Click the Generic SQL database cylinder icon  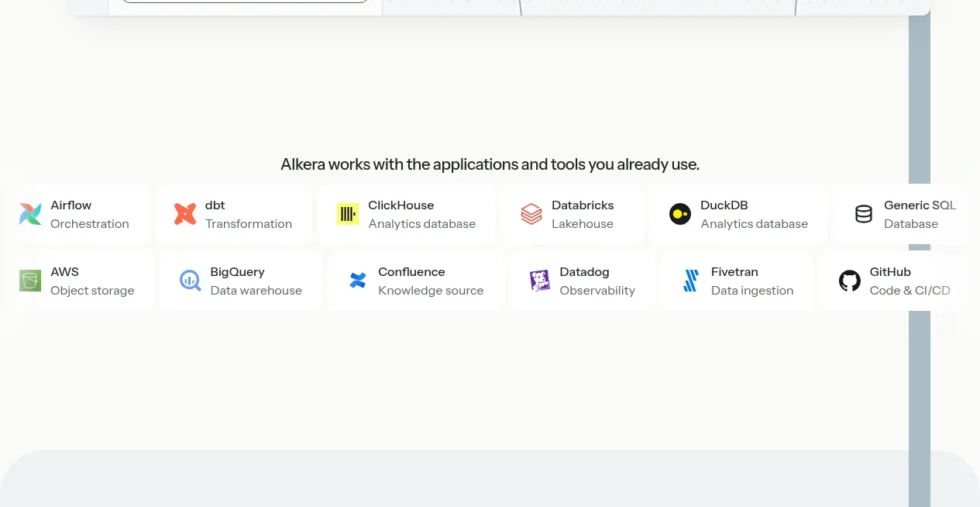864,214
